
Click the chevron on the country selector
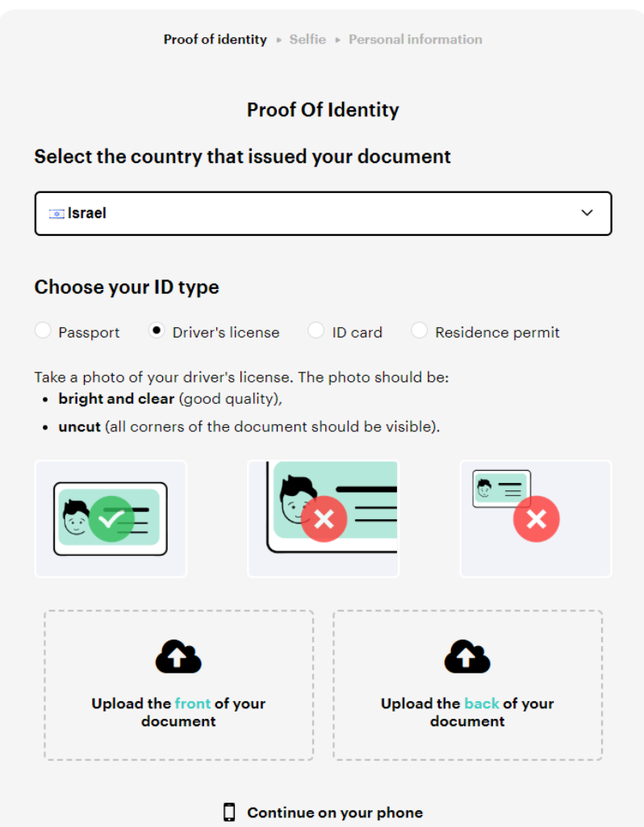click(587, 212)
